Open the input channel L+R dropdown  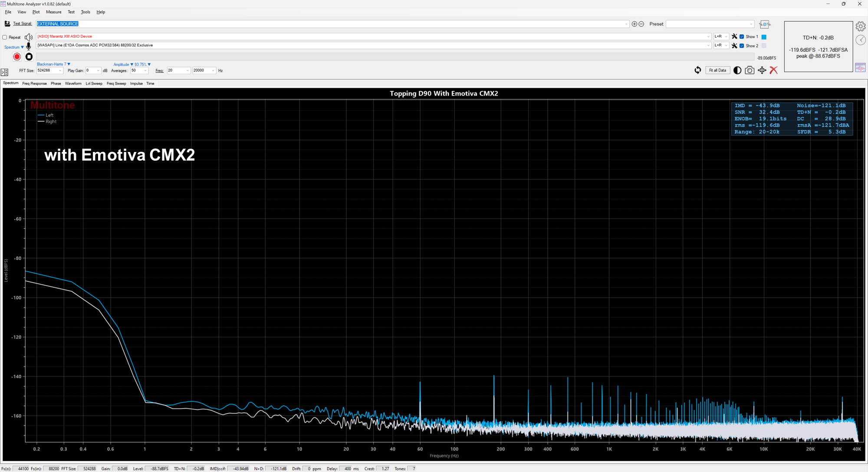pyautogui.click(x=721, y=45)
